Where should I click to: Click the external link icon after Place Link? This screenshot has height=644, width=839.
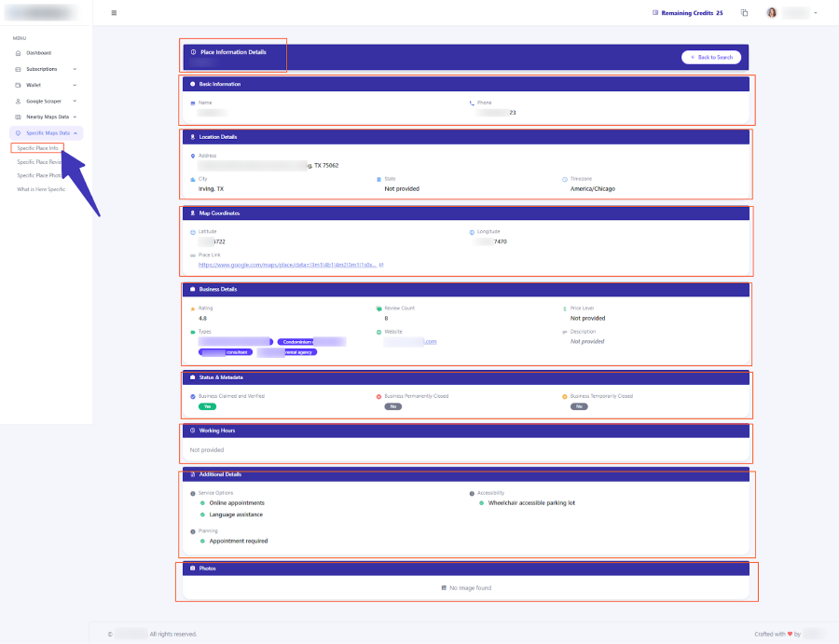pyautogui.click(x=381, y=265)
